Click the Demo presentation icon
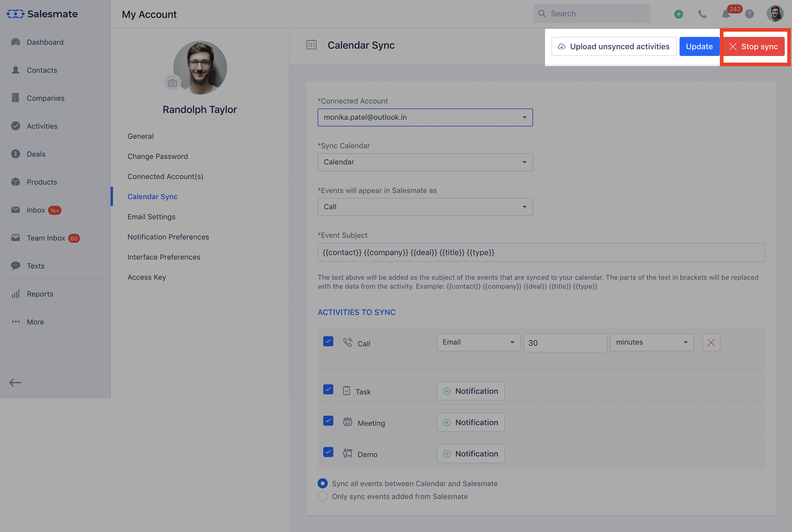The width and height of the screenshot is (792, 532). [348, 453]
